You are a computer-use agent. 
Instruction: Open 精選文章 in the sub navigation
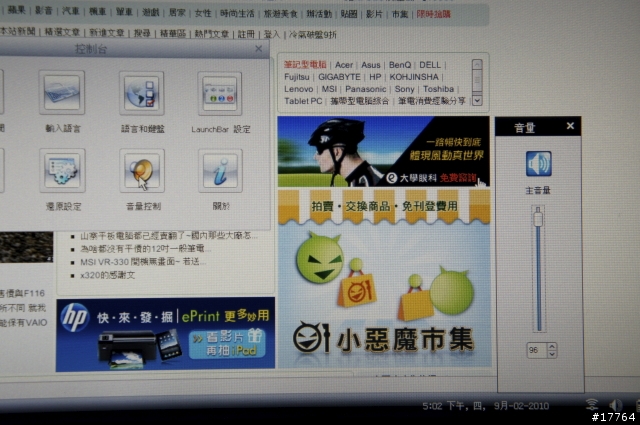[x=62, y=32]
